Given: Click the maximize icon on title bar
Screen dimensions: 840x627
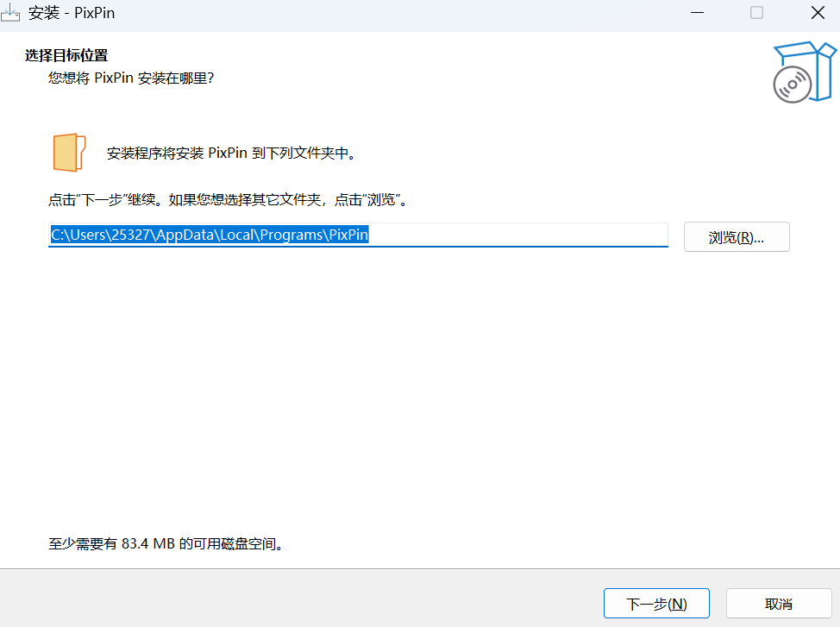Looking at the screenshot, I should click(x=756, y=12).
